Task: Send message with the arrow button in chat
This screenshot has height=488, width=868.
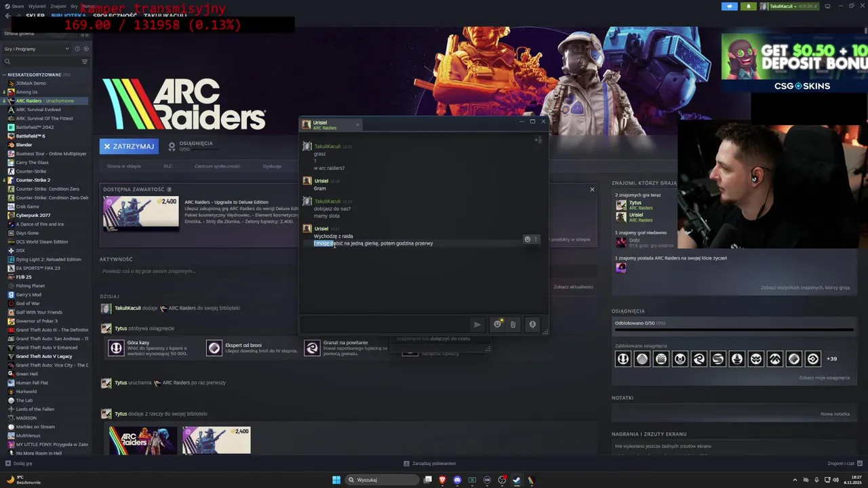Action: (477, 325)
